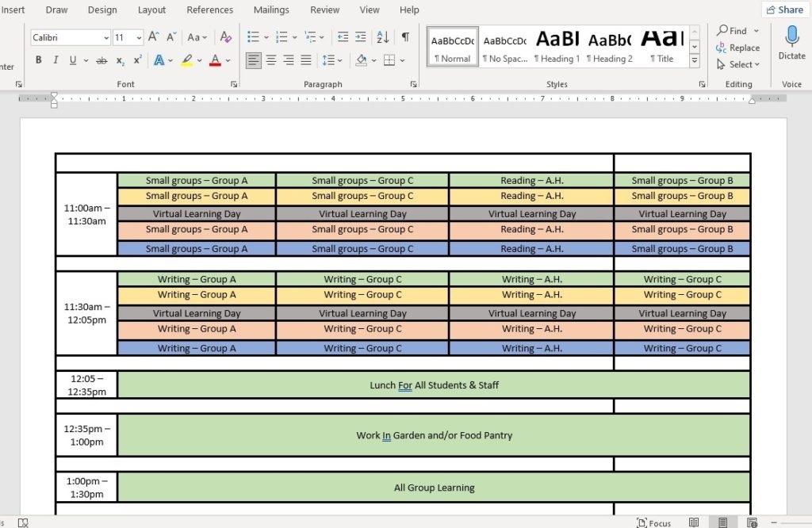Open the Mailings tab
812x528 pixels.
tap(271, 10)
